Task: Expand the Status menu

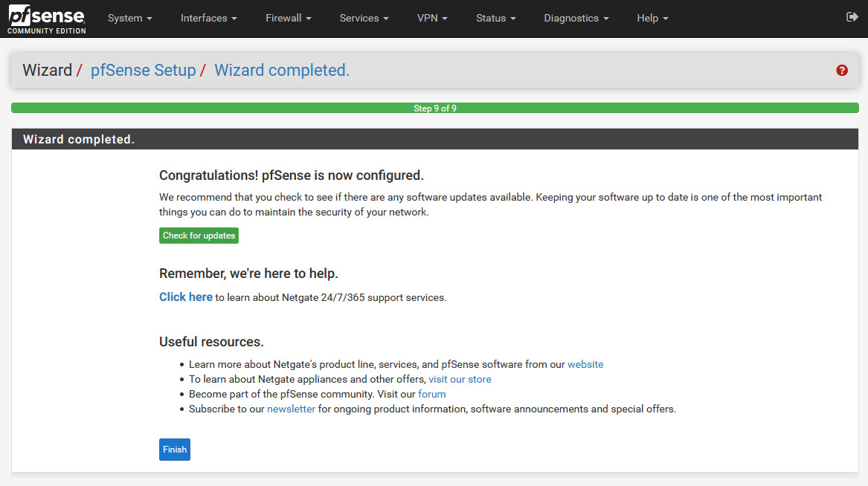Action: pyautogui.click(x=496, y=19)
